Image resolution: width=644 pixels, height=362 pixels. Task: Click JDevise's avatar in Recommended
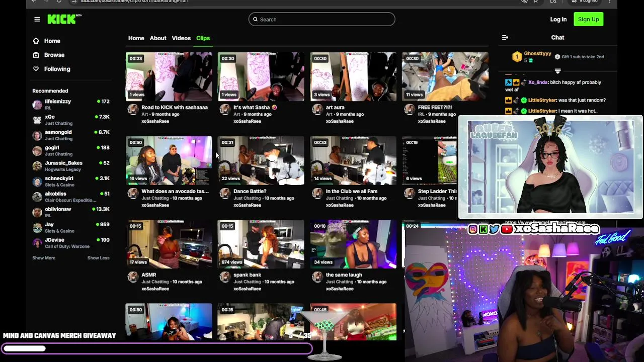[x=37, y=243]
